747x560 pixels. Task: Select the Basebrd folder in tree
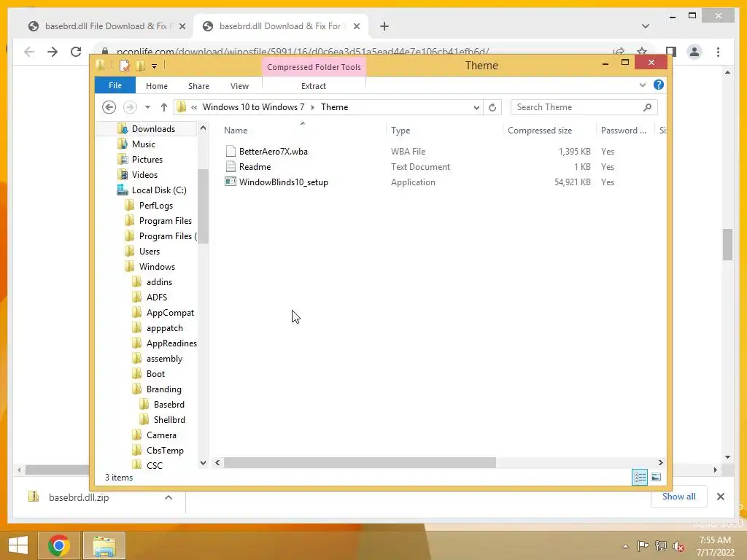click(x=169, y=404)
